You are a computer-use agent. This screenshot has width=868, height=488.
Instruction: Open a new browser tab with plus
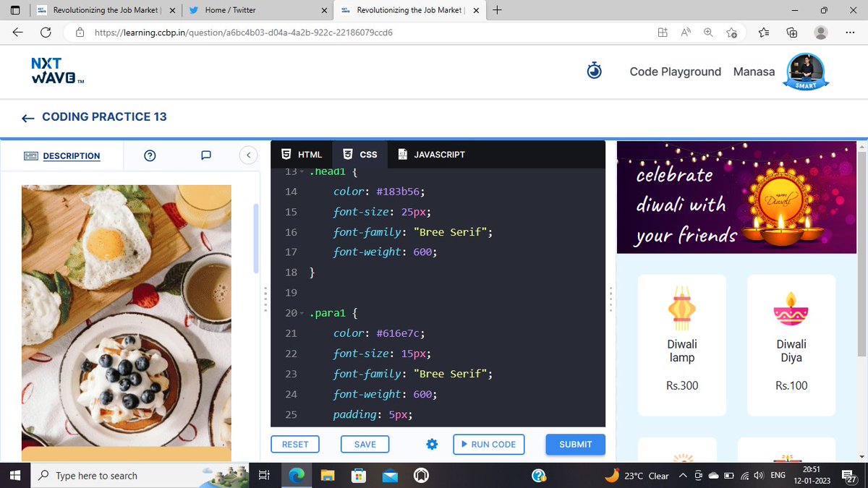click(498, 10)
